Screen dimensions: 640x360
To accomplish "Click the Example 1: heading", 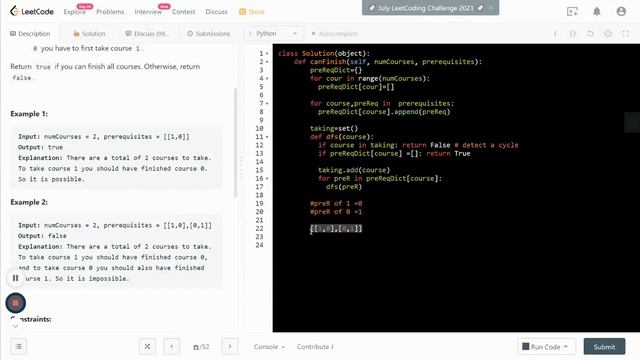I will 29,114.
